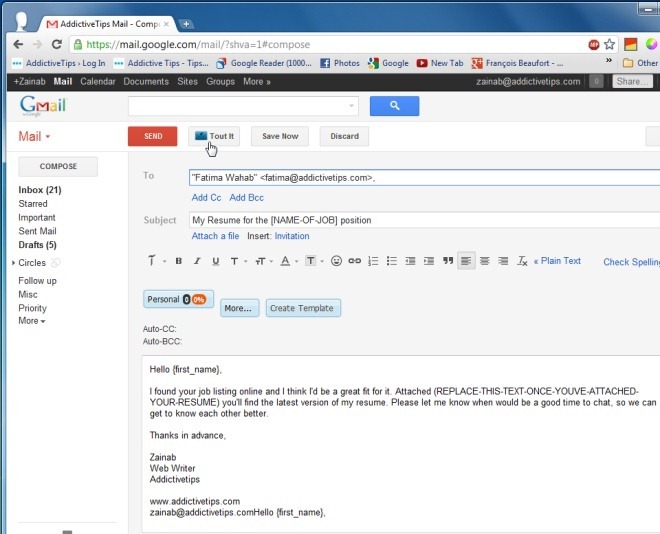This screenshot has width=660, height=534.
Task: Click the COMPOSE button
Action: 58,166
